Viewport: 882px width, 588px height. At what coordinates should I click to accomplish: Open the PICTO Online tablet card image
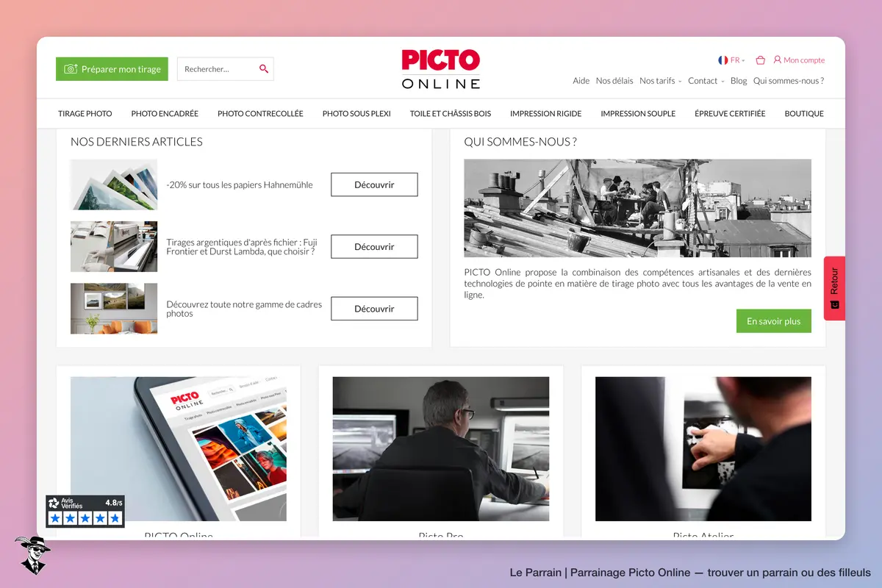[179, 449]
